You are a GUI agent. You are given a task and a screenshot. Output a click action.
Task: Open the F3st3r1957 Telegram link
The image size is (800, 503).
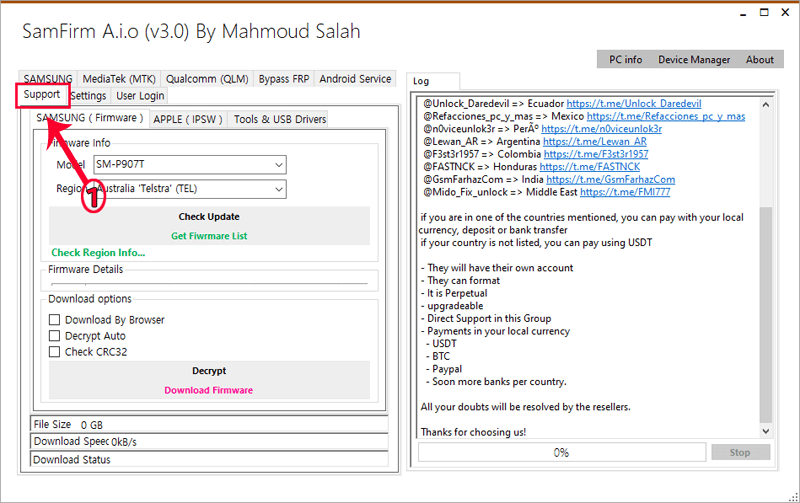[x=596, y=154]
